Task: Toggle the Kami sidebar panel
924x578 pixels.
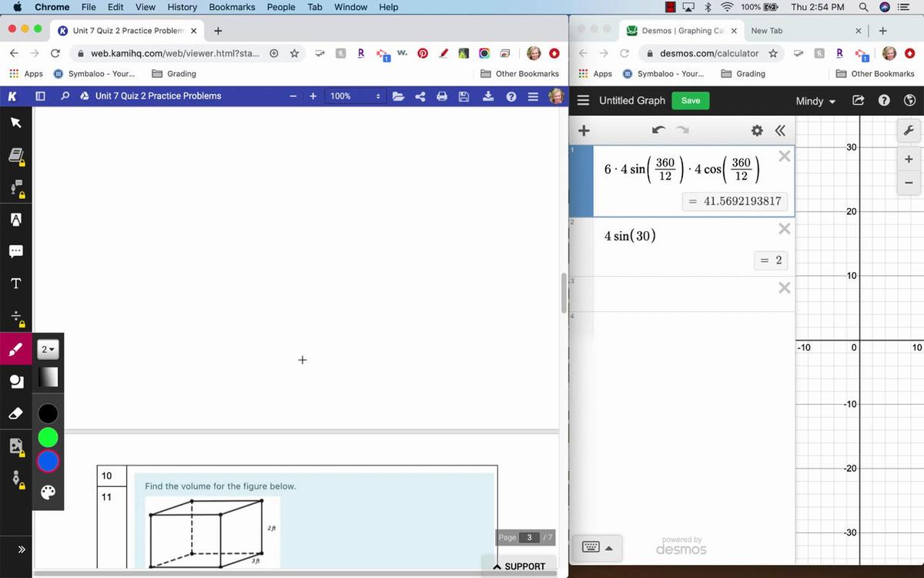Action: click(41, 96)
